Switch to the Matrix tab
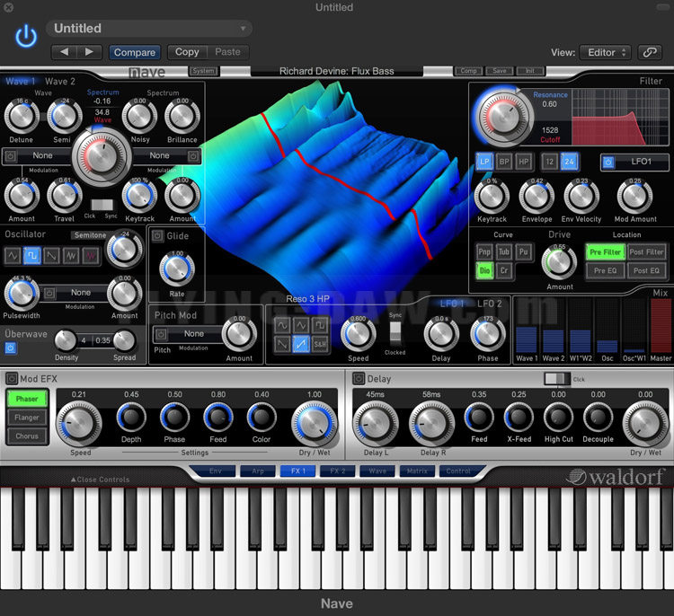Viewport: 674px width, 616px height. 417,471
